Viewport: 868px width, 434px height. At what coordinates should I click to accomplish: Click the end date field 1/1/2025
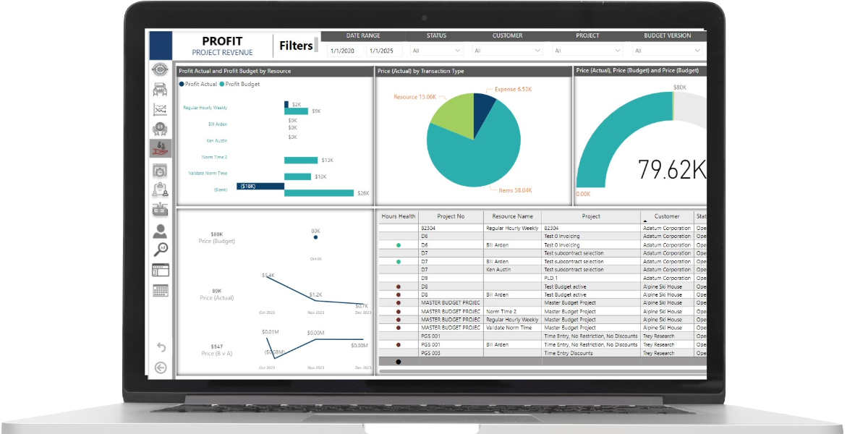click(383, 51)
